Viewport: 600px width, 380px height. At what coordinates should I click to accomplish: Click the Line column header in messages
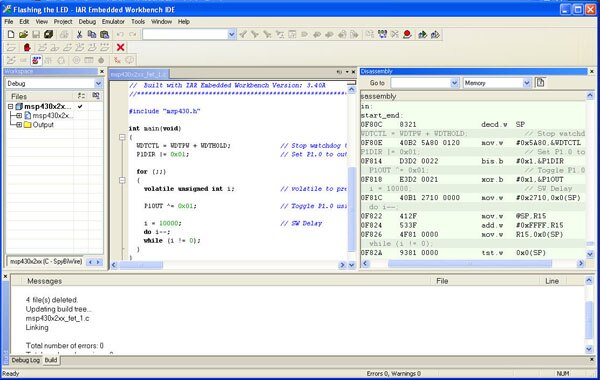point(552,281)
